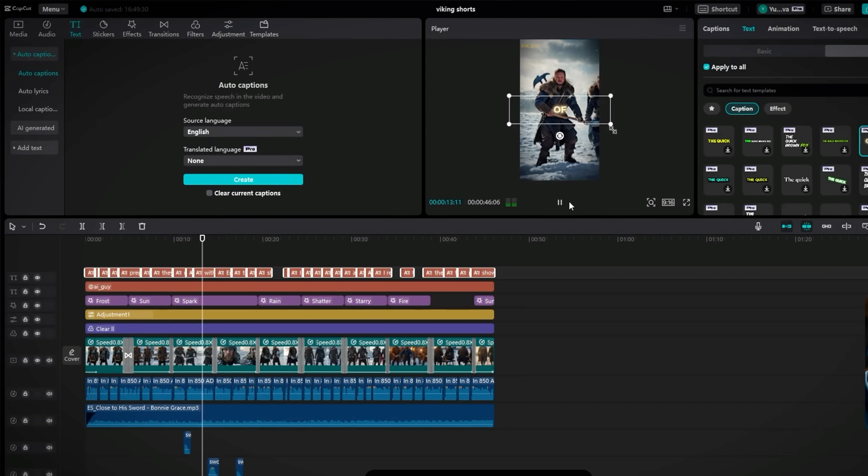Click the Shortcut button

(718, 9)
